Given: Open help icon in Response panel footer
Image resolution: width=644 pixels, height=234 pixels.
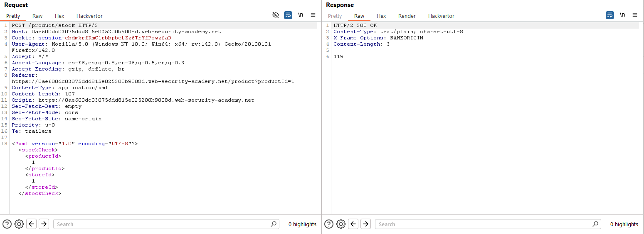Looking at the screenshot, I should pos(329,224).
